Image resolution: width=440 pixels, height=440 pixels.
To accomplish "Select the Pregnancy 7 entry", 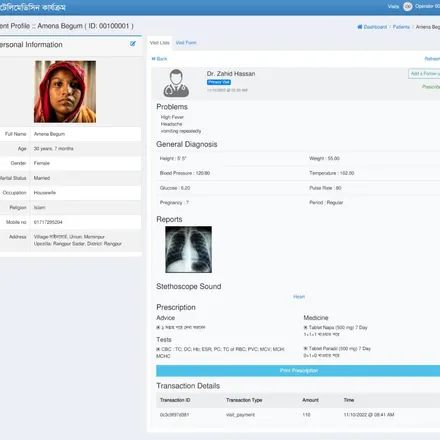I will (174, 202).
